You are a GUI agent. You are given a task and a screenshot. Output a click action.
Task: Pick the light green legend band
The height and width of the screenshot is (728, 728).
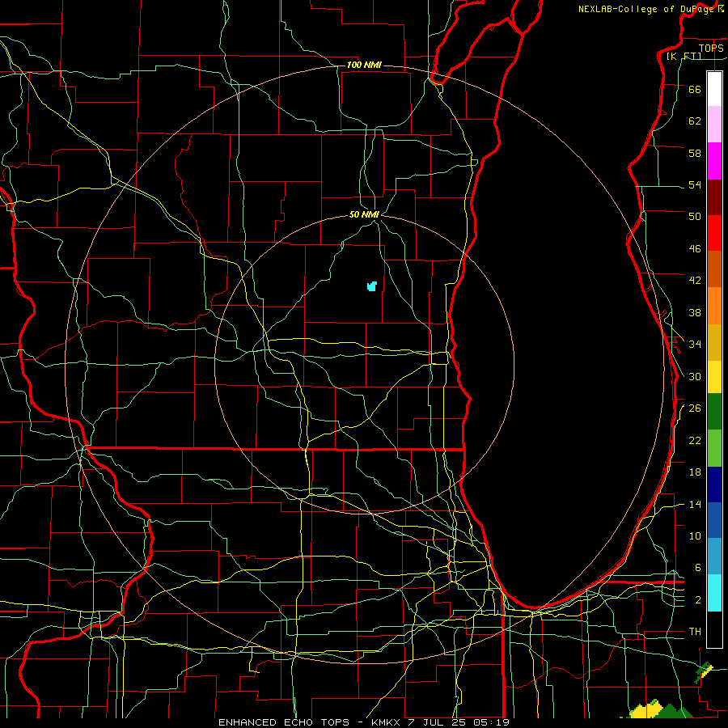pos(714,448)
